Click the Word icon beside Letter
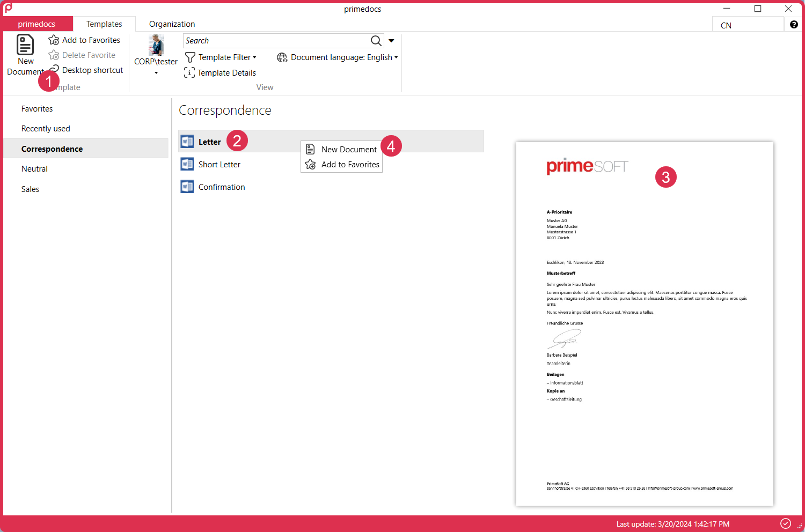 (x=187, y=142)
